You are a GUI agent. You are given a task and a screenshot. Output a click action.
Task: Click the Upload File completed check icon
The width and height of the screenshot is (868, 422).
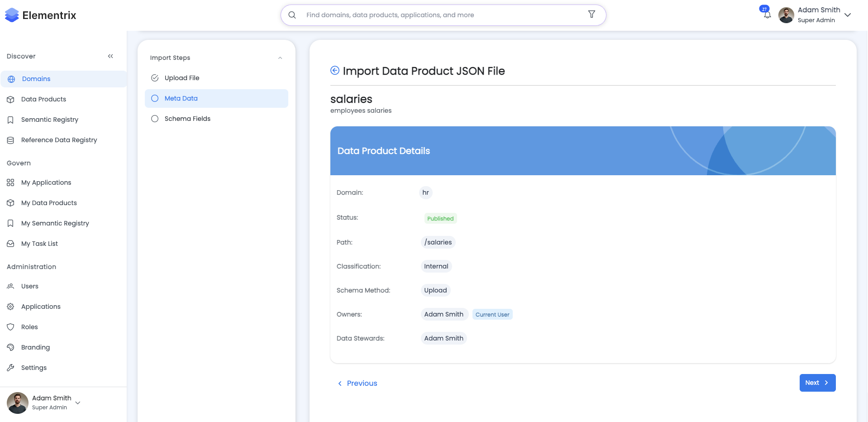155,78
